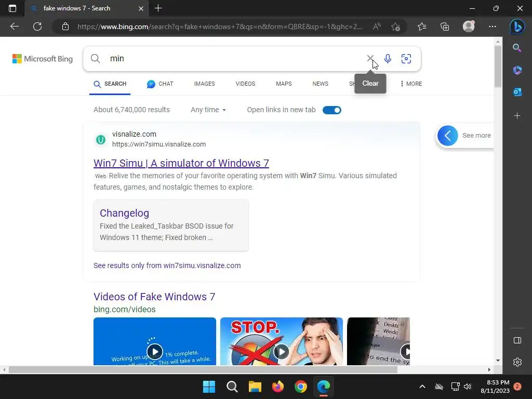See results only from win7simu.visnalize.com

pos(167,265)
